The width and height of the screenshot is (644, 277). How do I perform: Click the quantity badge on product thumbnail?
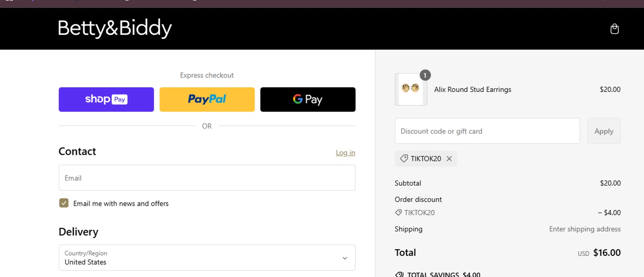425,75
